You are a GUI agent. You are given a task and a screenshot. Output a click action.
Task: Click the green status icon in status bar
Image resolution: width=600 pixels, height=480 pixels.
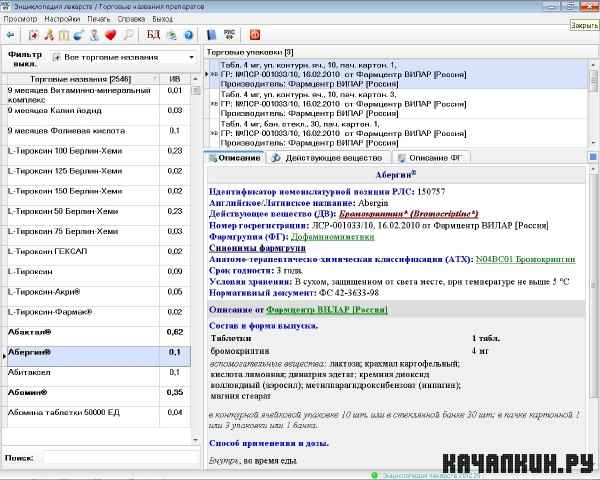pos(375,475)
